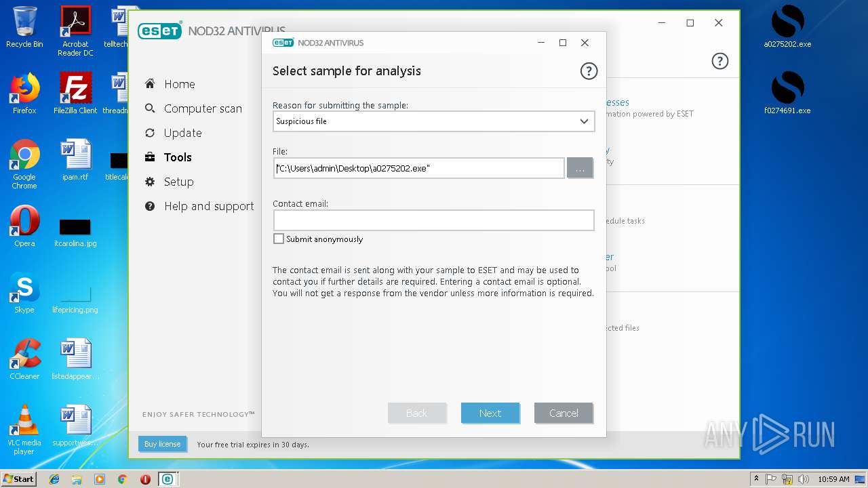The image size is (868, 488).
Task: Show hidden system tray icons arrow
Action: tap(757, 479)
